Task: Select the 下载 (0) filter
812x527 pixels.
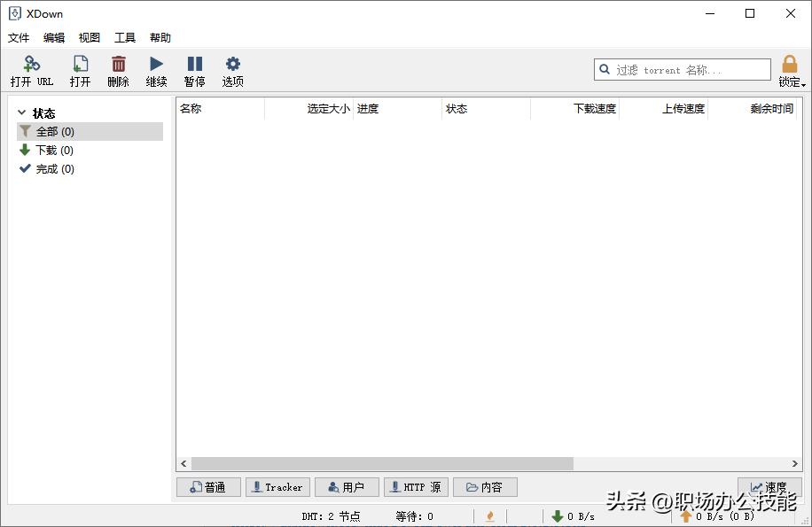Action: click(x=90, y=150)
